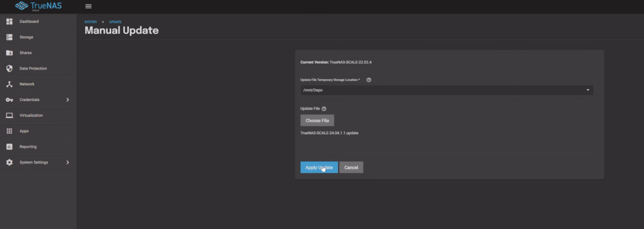Click the Update File Temporary Storage Location label
This screenshot has width=644, height=229.
330,79
